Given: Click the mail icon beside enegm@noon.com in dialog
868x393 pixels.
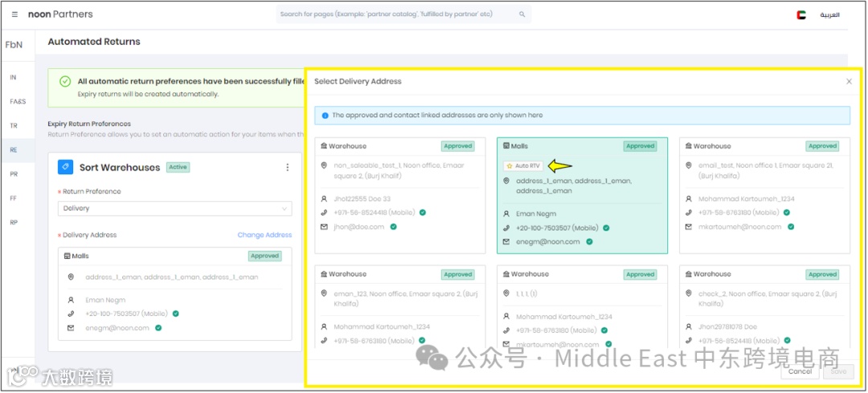Looking at the screenshot, I should pyautogui.click(x=506, y=242).
